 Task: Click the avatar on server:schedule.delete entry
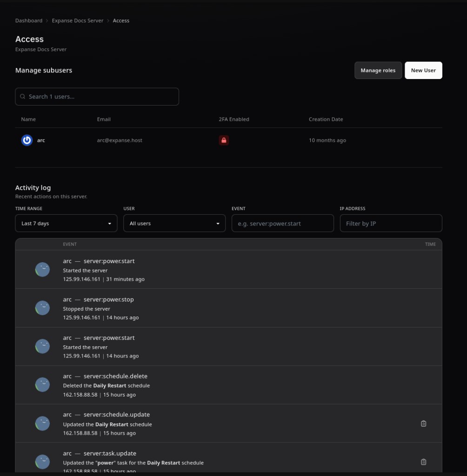coord(42,384)
